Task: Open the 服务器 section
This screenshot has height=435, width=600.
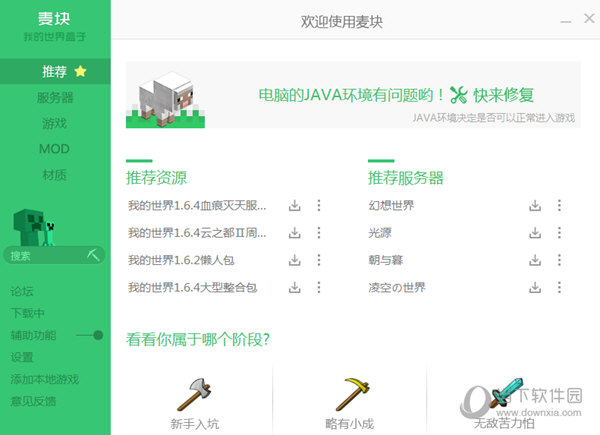Action: tap(55, 98)
